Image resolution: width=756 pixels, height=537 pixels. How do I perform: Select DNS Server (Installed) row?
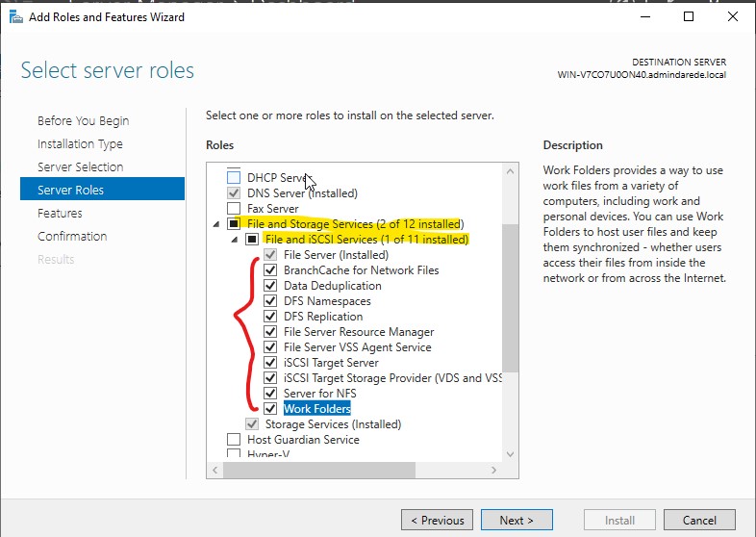point(302,193)
